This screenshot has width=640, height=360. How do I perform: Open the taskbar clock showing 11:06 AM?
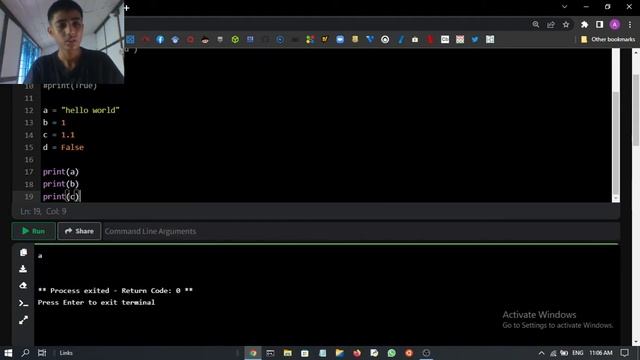[x=601, y=353]
